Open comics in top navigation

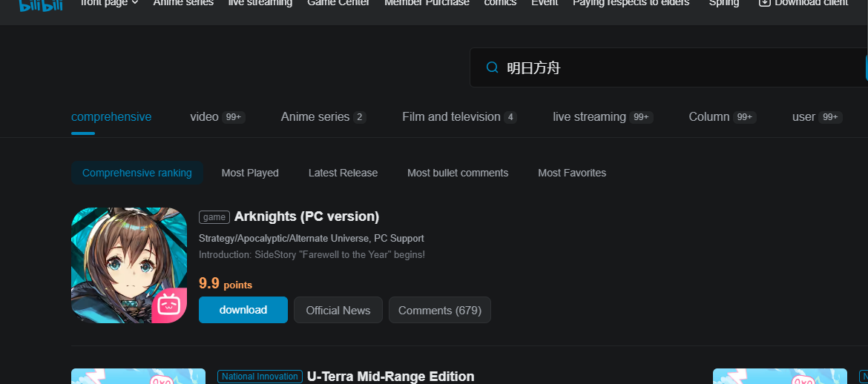501,3
